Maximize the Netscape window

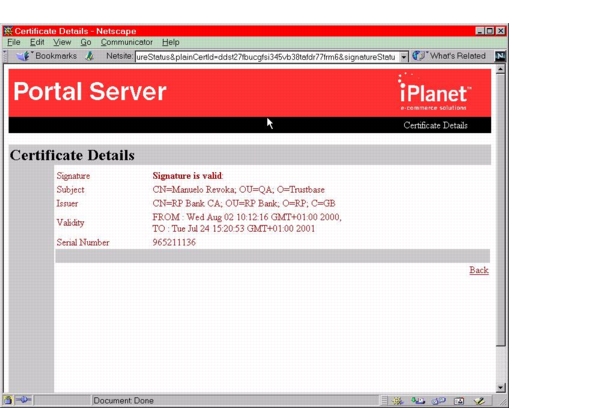[490, 31]
